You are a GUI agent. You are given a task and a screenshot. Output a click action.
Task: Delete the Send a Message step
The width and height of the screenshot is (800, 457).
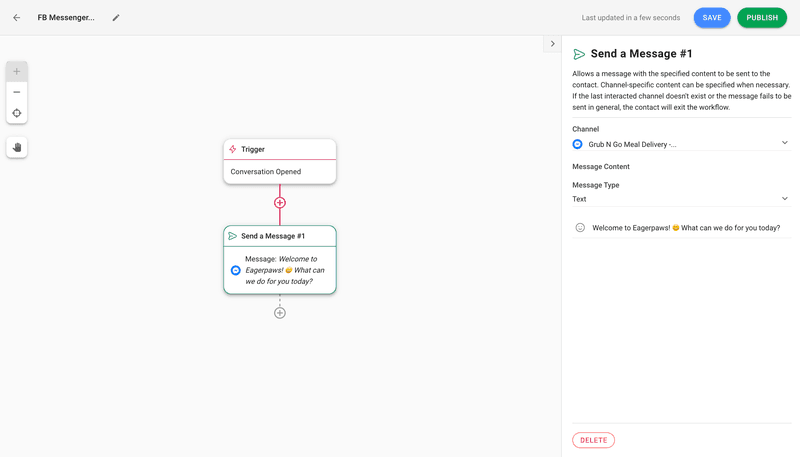pos(593,440)
